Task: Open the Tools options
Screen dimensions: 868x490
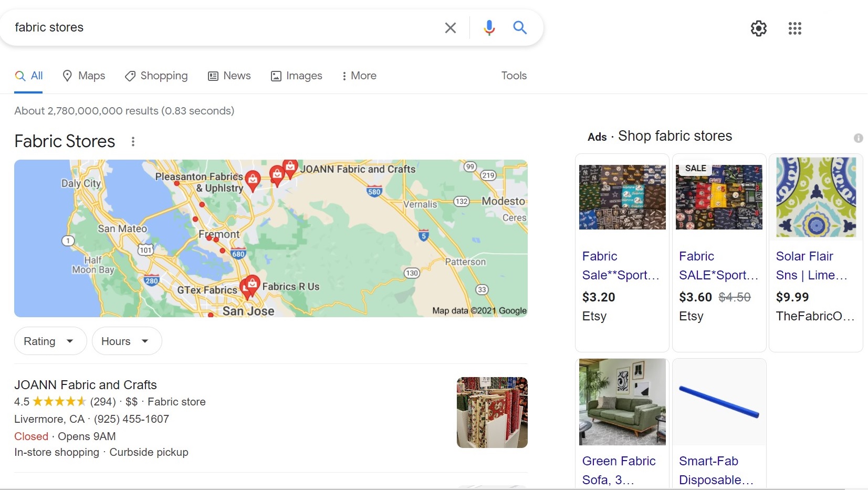Action: 514,76
